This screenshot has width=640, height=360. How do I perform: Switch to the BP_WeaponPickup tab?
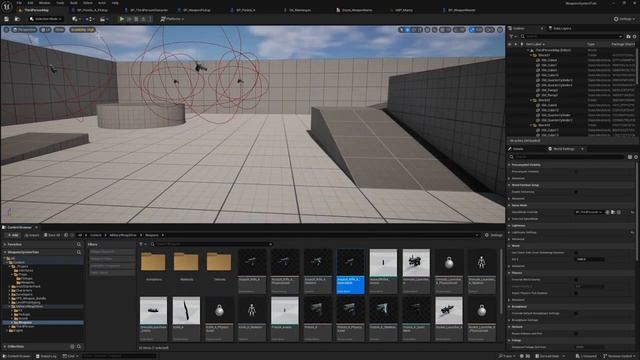(197, 10)
